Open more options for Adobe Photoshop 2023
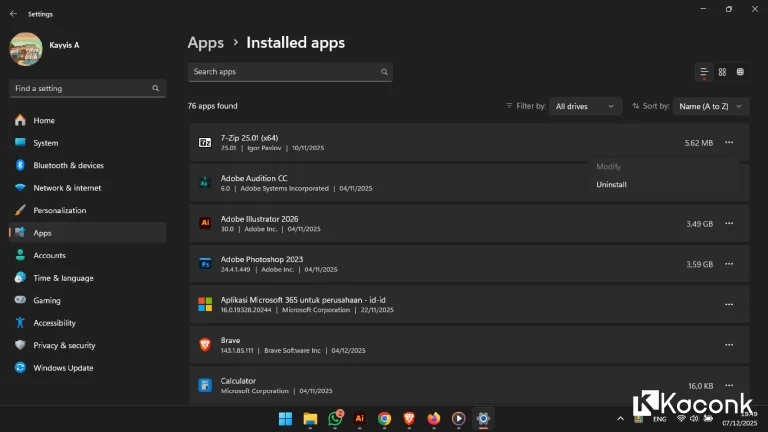 (729, 264)
